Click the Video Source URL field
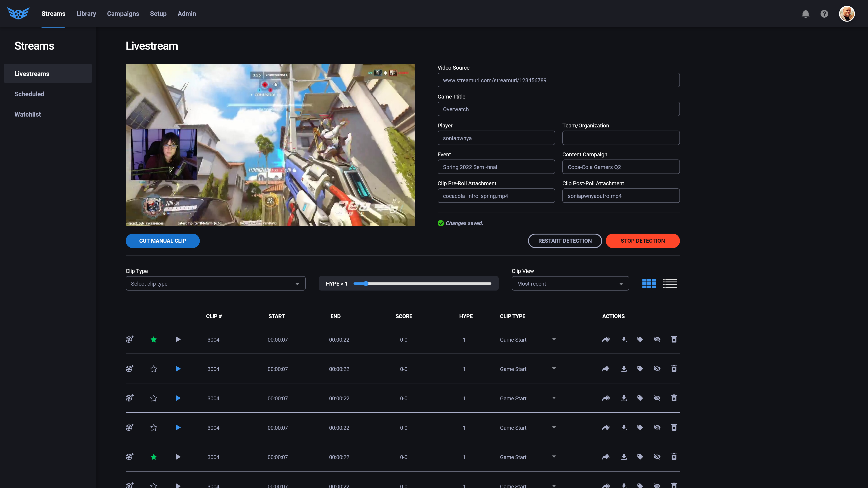The width and height of the screenshot is (868, 488). pos(558,80)
